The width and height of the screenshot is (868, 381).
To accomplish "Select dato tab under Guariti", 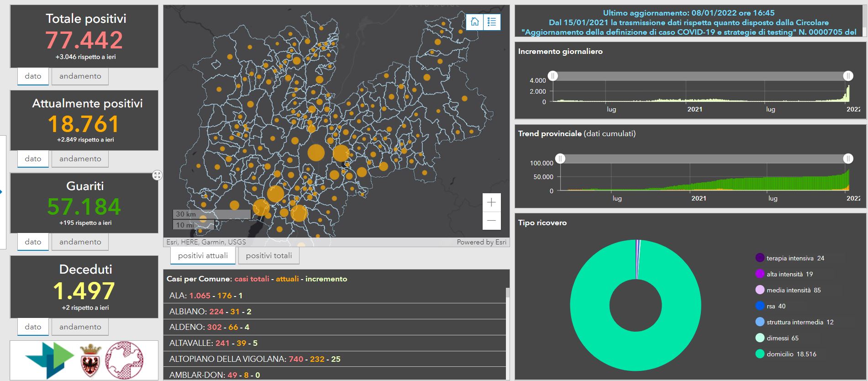I will (x=33, y=242).
